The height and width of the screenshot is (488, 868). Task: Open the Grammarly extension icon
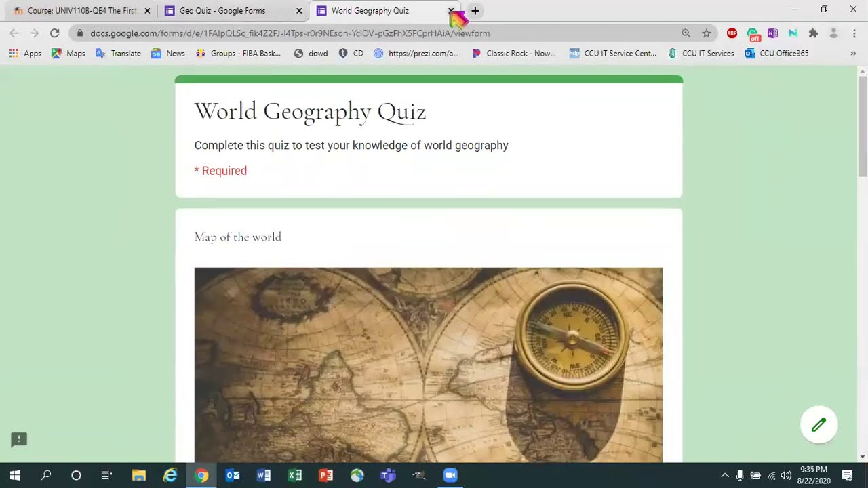(753, 33)
